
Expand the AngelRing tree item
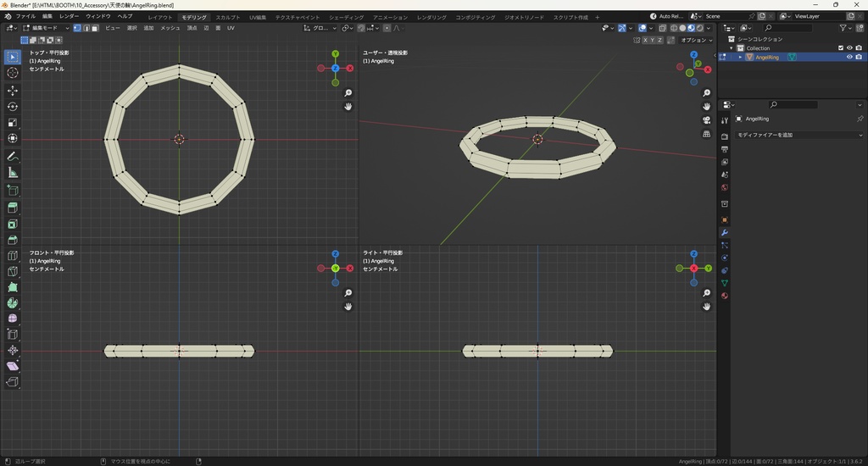tap(740, 58)
